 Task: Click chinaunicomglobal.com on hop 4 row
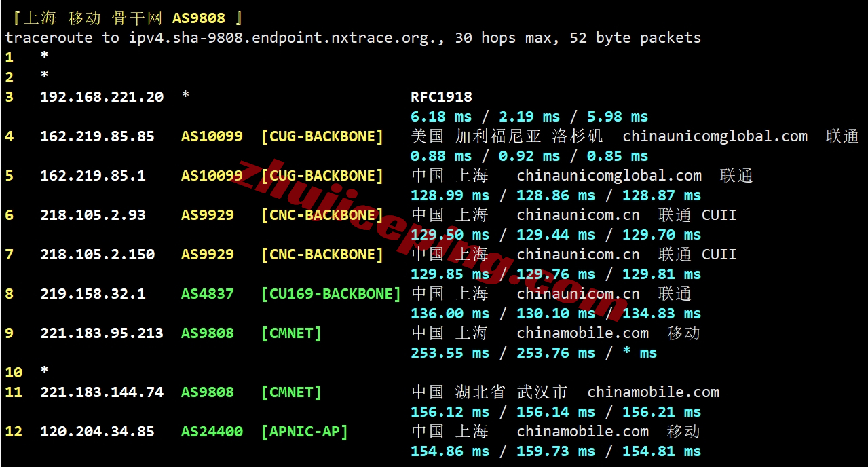(715, 136)
